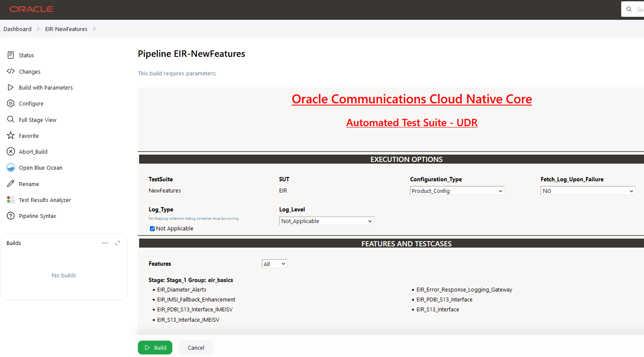
Task: Select Rename in the sidebar
Action: tap(29, 184)
